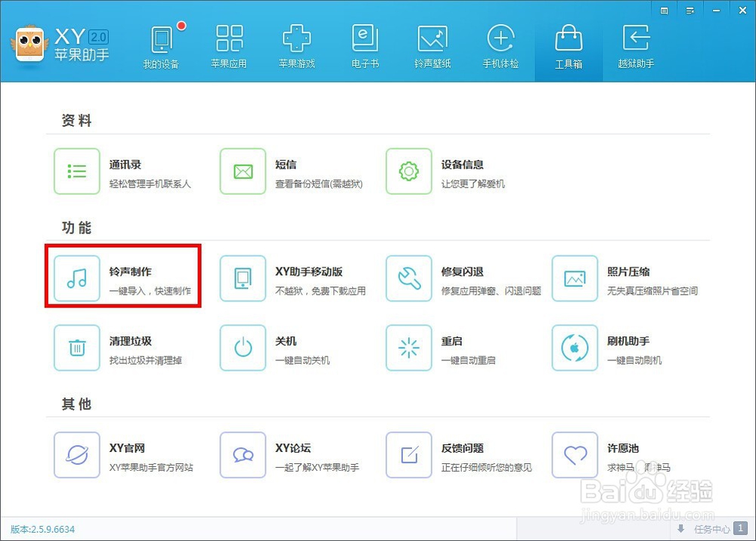756x541 pixels.
Task: Click the 重启 restart spinner icon
Action: tap(408, 348)
